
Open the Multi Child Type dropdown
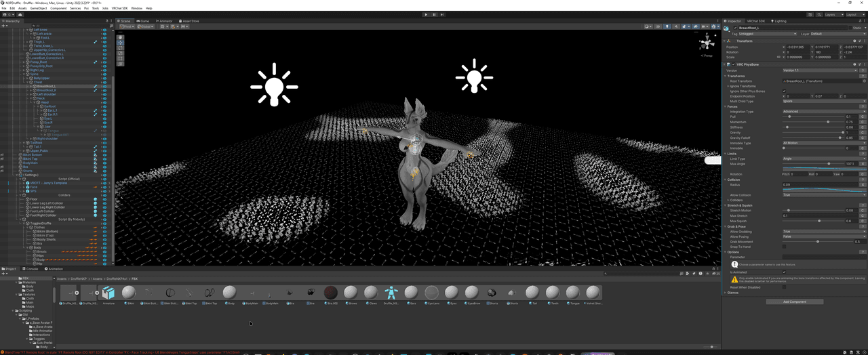point(824,101)
